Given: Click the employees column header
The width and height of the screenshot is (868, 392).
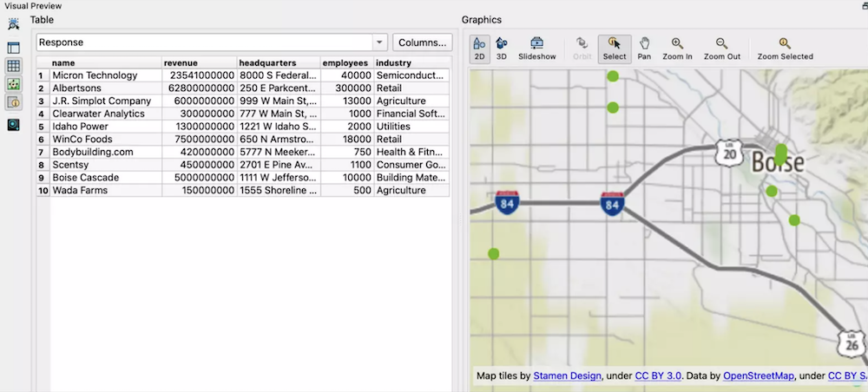Looking at the screenshot, I should tap(346, 62).
